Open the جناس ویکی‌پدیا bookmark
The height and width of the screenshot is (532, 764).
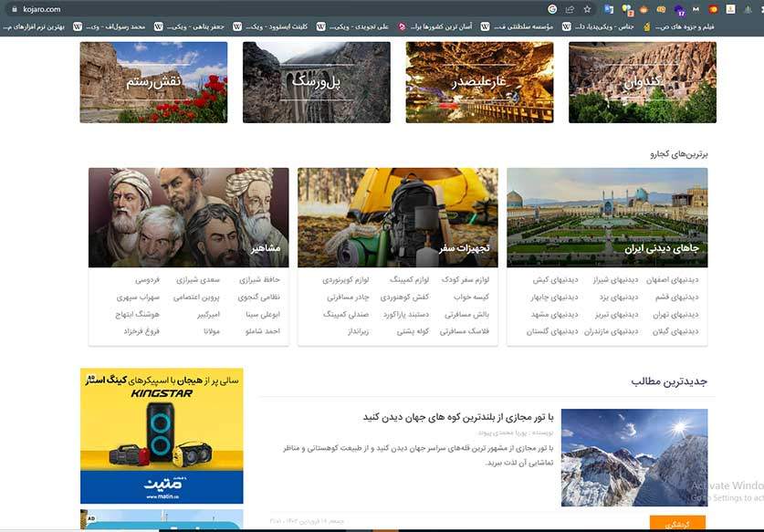(x=598, y=26)
